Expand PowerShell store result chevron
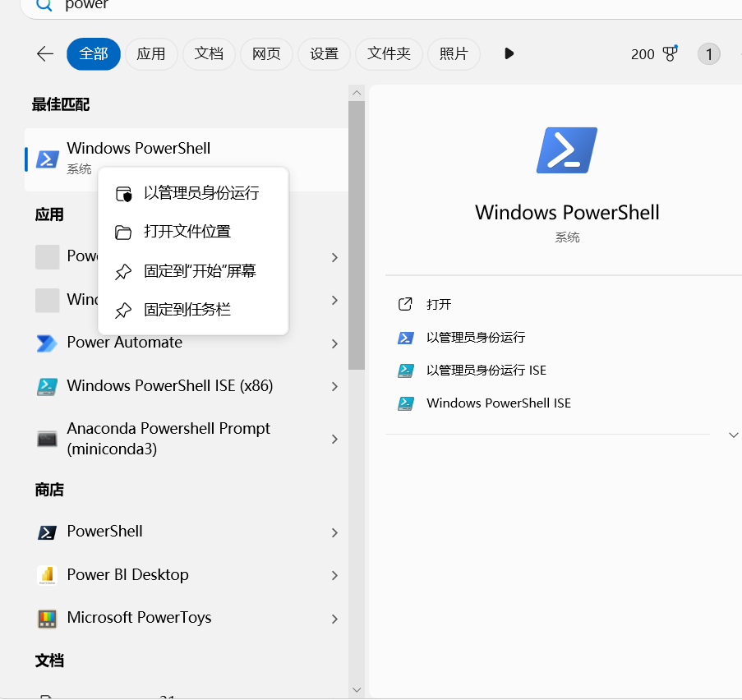Image resolution: width=742 pixels, height=700 pixels. (334, 533)
